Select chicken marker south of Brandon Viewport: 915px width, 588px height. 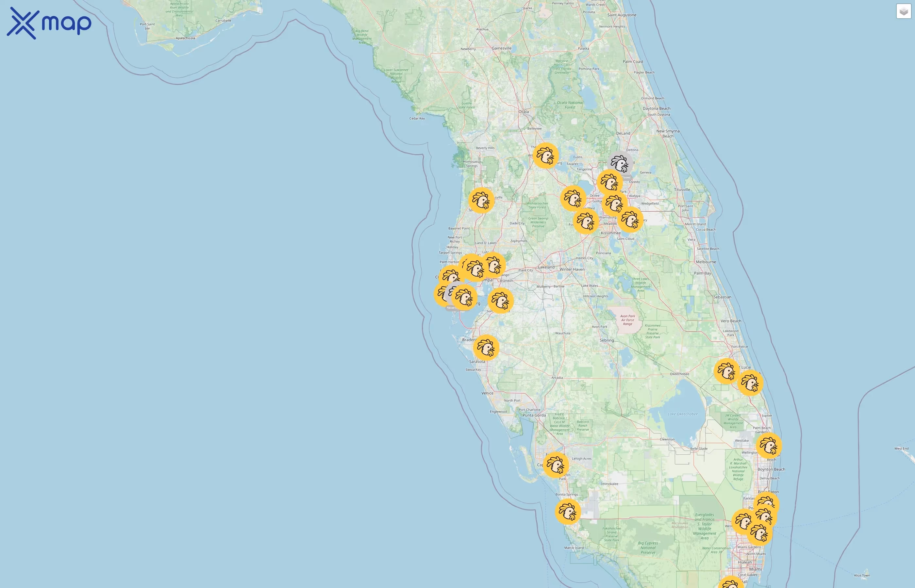coord(500,301)
